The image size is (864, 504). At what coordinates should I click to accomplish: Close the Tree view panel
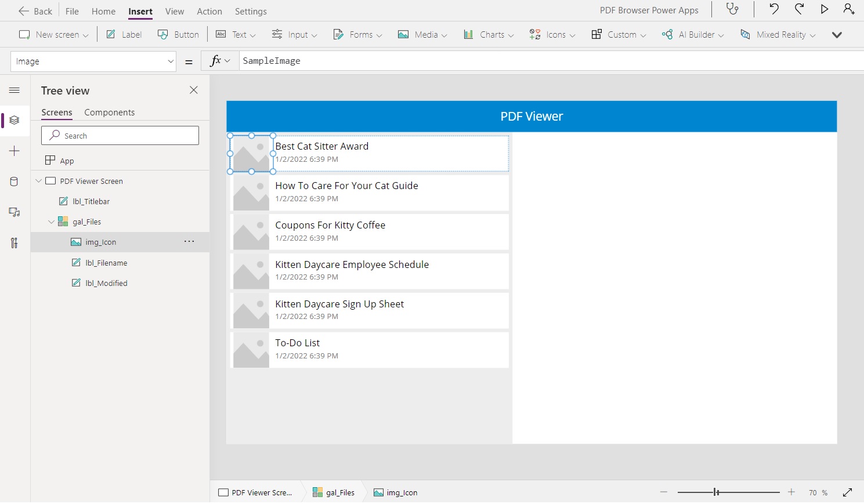pos(193,90)
